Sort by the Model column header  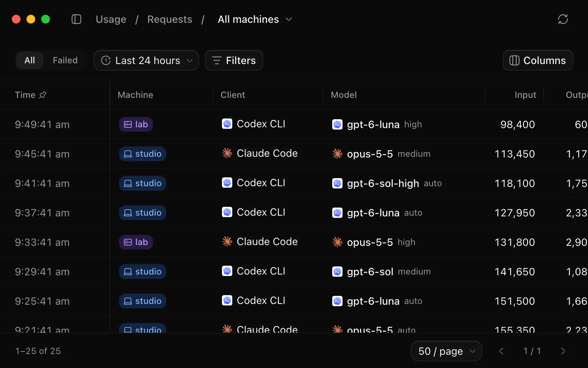click(x=344, y=95)
